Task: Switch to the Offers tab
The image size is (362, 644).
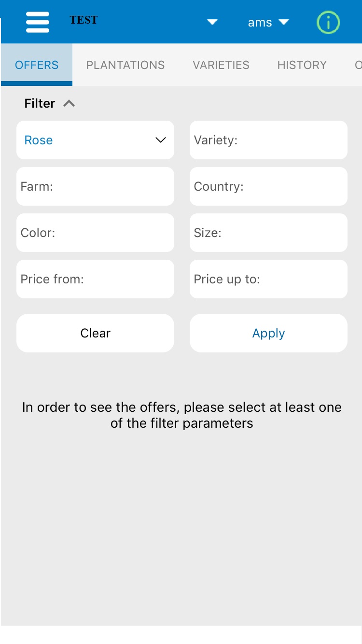Action: click(37, 65)
